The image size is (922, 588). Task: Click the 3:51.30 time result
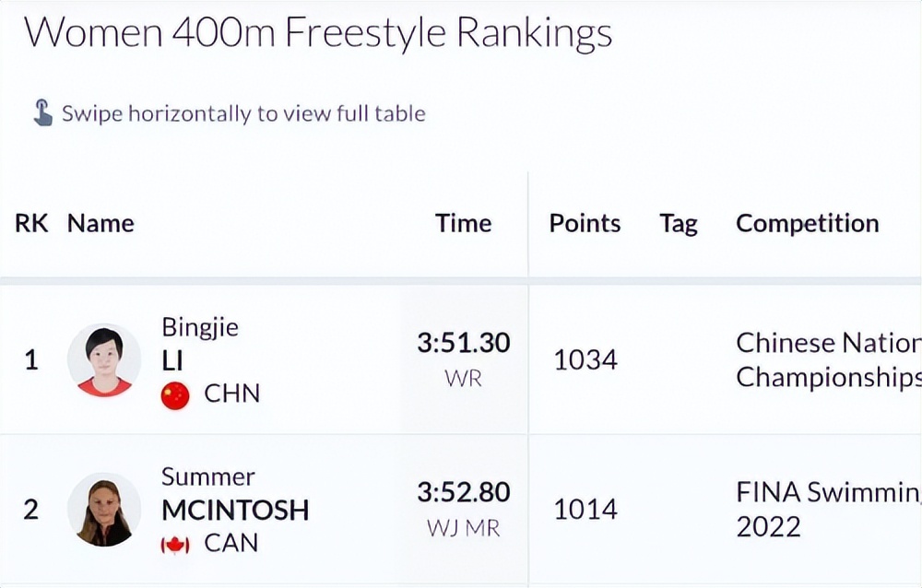pyautogui.click(x=463, y=343)
